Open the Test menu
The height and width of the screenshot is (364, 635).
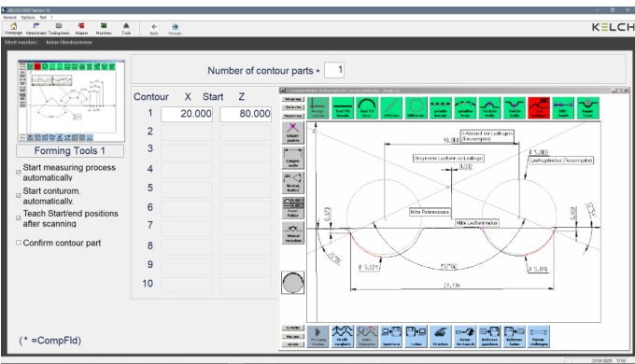pyautogui.click(x=43, y=18)
